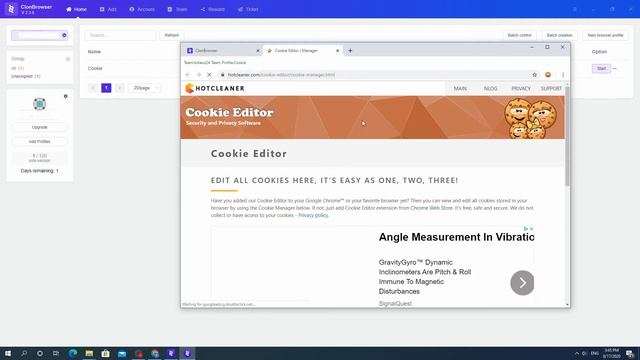Select page 1 in pagination
The width and height of the screenshot is (640, 360).
[x=106, y=88]
